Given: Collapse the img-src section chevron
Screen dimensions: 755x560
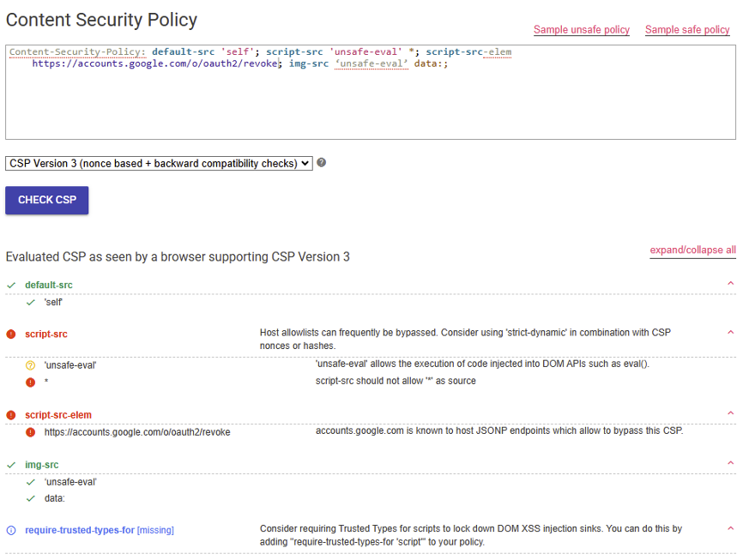Looking at the screenshot, I should 730,464.
